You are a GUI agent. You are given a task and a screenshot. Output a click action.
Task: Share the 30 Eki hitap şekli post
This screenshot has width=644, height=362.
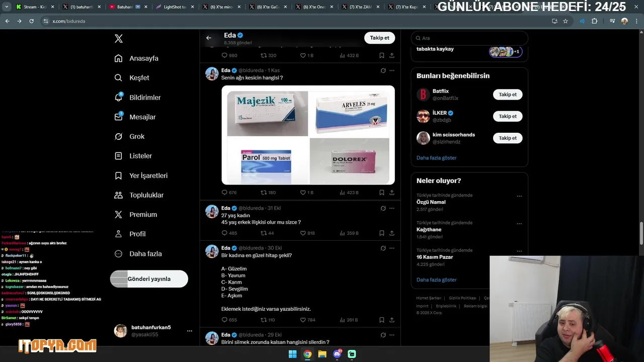tap(391, 320)
